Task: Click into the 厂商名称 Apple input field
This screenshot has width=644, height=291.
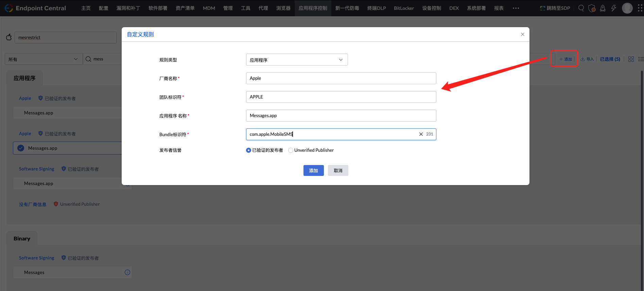Action: 341,78
